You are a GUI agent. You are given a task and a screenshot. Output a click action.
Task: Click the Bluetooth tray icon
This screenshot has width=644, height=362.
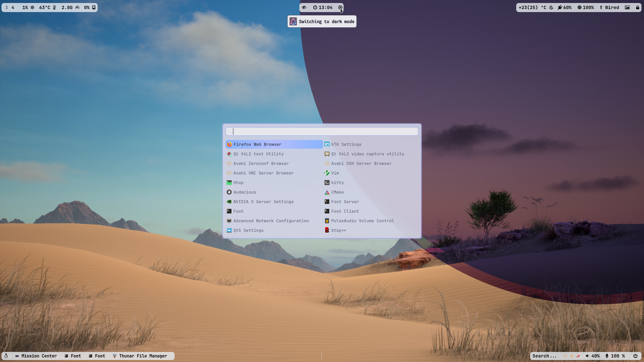tap(572, 356)
